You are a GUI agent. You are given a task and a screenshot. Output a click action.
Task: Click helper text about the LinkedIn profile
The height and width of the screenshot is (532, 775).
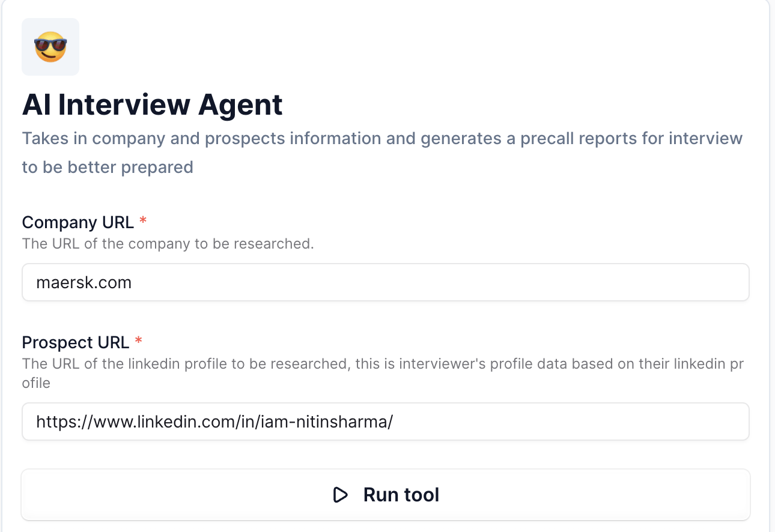tap(382, 364)
